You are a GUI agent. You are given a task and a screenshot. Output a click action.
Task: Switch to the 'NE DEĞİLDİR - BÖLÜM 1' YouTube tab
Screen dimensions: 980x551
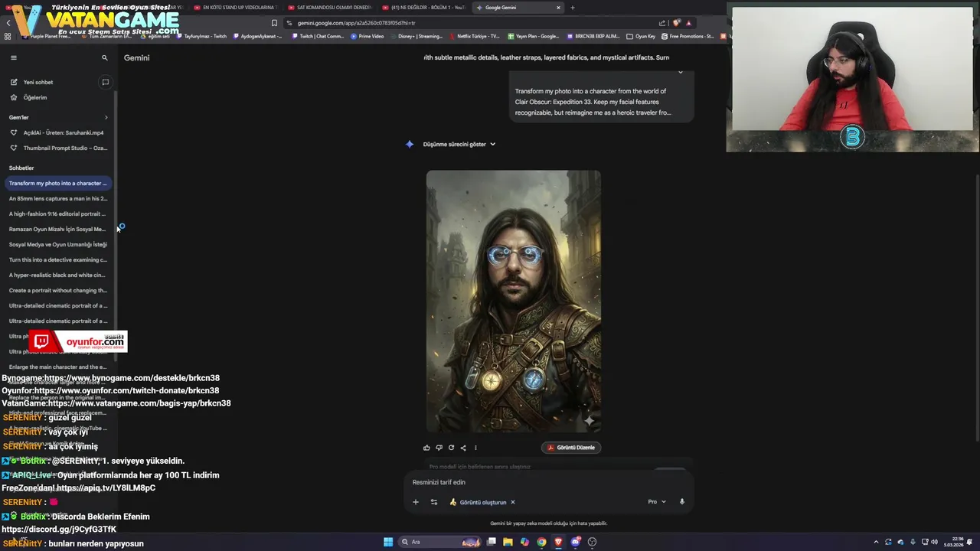[x=423, y=7]
